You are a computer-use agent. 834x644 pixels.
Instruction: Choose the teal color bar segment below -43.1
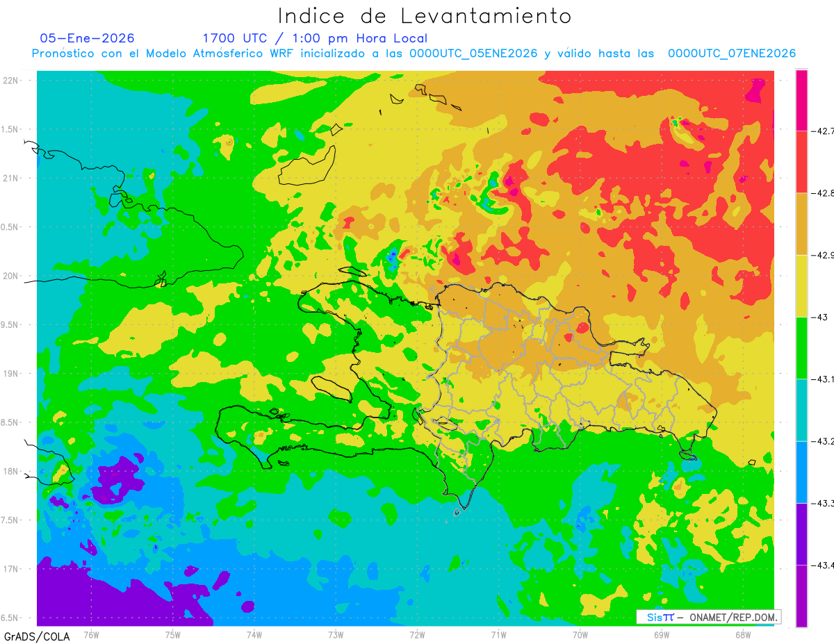[801, 410]
